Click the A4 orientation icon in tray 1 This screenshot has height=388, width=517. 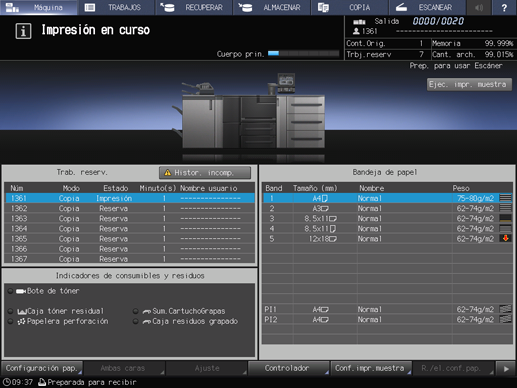[325, 198]
